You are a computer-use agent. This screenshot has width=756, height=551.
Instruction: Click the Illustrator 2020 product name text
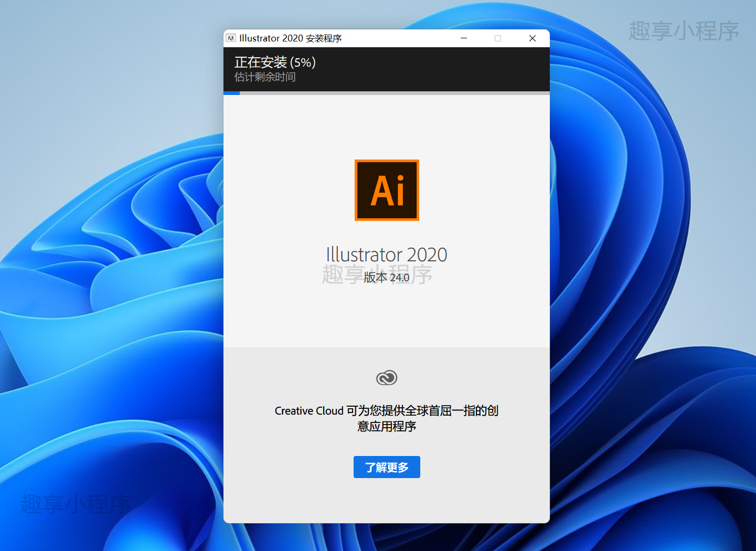(x=387, y=255)
